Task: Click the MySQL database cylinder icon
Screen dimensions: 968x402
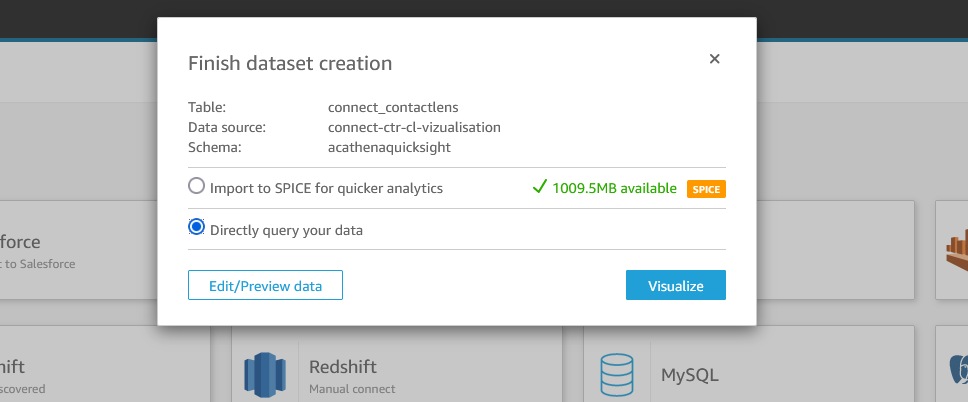Action: pyautogui.click(x=617, y=375)
